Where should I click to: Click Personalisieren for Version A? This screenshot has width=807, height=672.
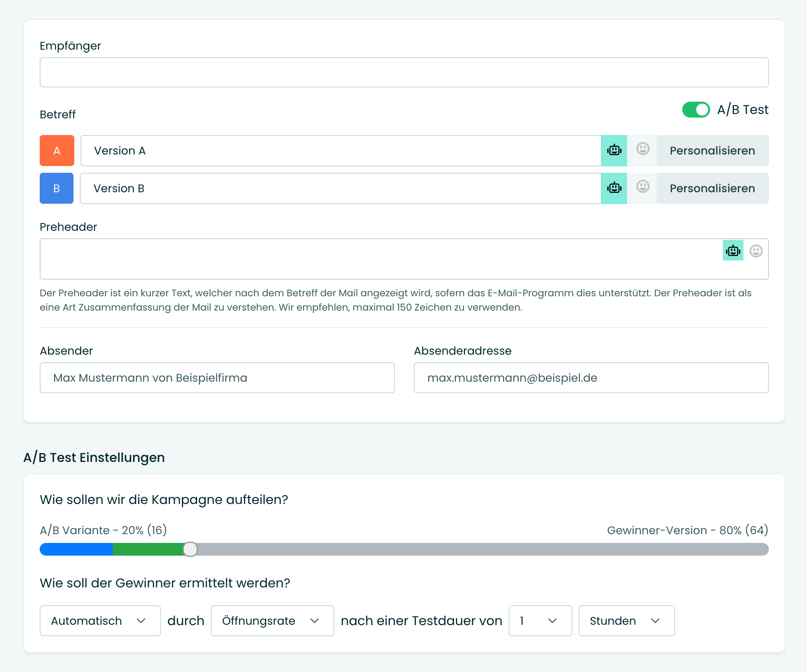712,151
